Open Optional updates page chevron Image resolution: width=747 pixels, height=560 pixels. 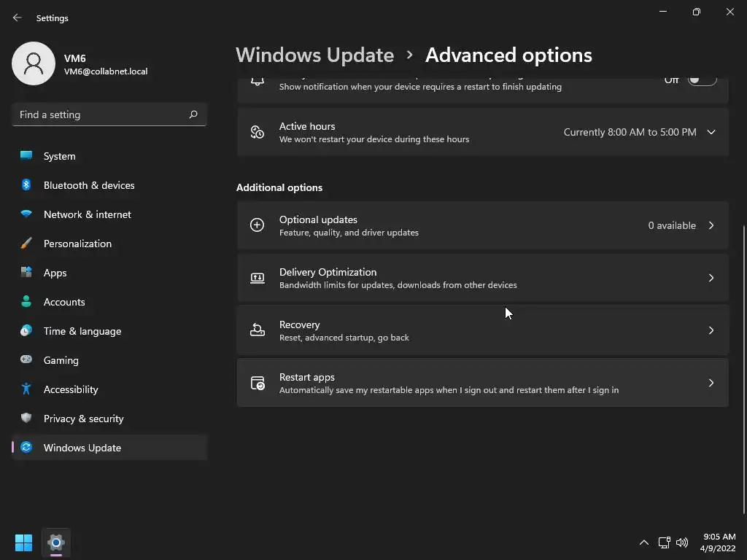click(x=711, y=225)
